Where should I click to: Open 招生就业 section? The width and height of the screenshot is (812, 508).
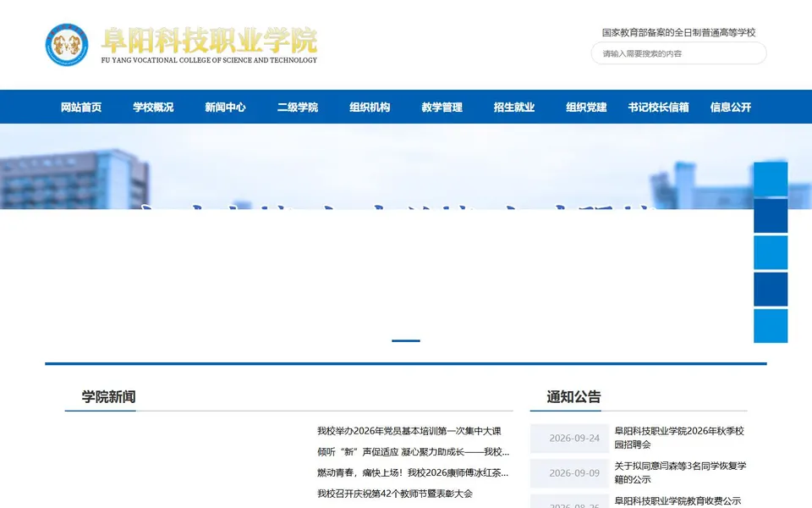tap(514, 107)
